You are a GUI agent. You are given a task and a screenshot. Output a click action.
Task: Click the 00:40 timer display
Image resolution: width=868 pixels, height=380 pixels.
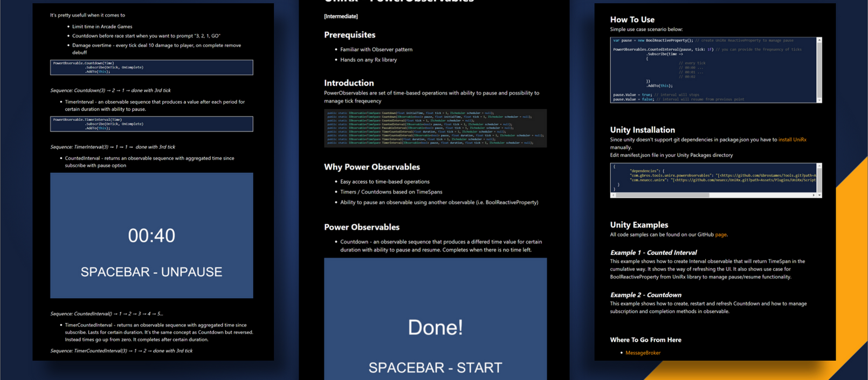click(151, 236)
